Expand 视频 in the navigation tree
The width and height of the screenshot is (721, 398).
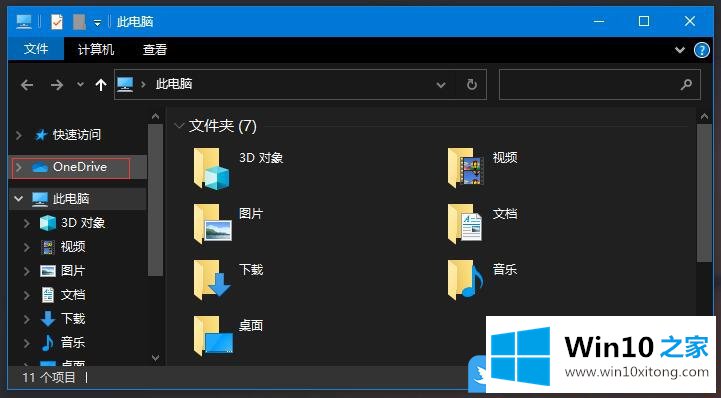[27, 247]
